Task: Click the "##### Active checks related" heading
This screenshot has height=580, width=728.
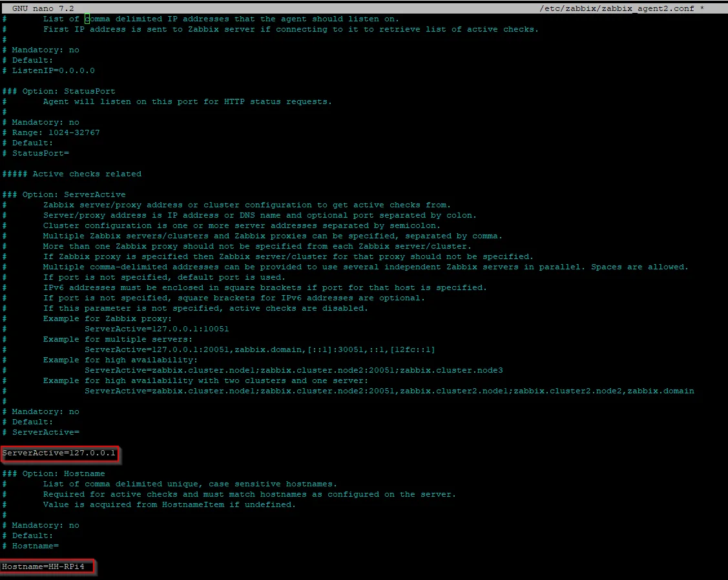Action: tap(72, 174)
